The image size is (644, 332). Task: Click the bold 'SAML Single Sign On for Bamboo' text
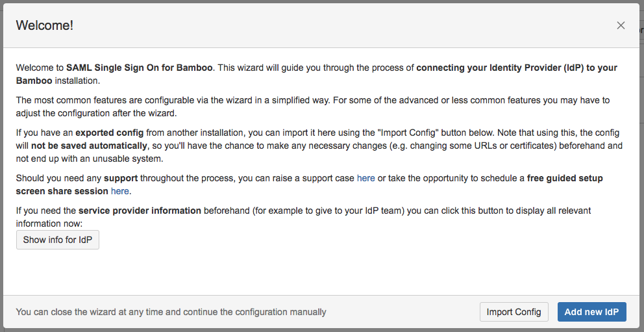click(x=139, y=68)
